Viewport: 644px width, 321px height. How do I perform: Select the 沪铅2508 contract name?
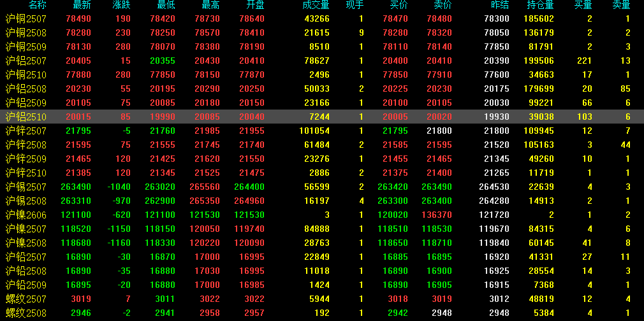click(26, 271)
